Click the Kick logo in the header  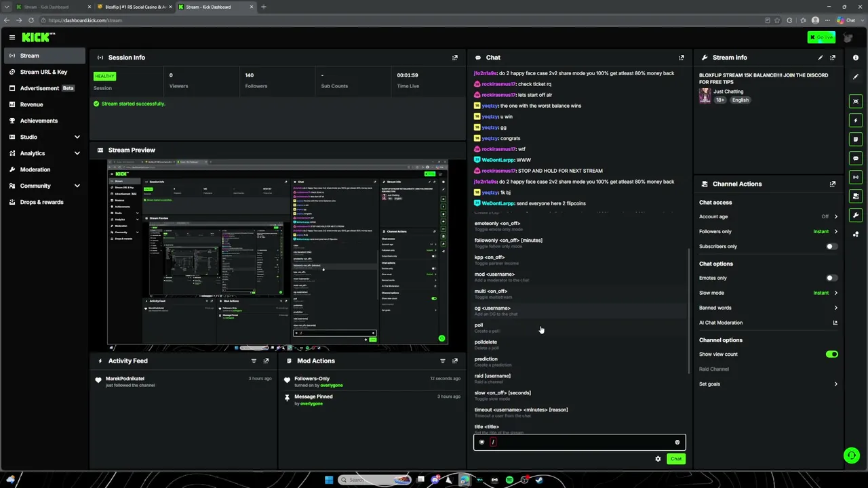pyautogui.click(x=38, y=37)
